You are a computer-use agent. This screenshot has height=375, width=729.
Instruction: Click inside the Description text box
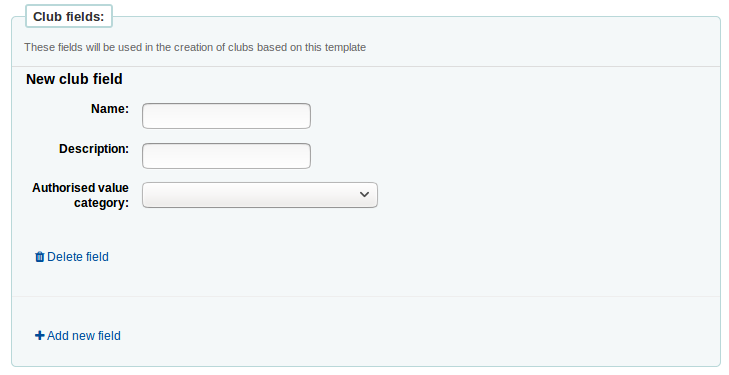[226, 156]
